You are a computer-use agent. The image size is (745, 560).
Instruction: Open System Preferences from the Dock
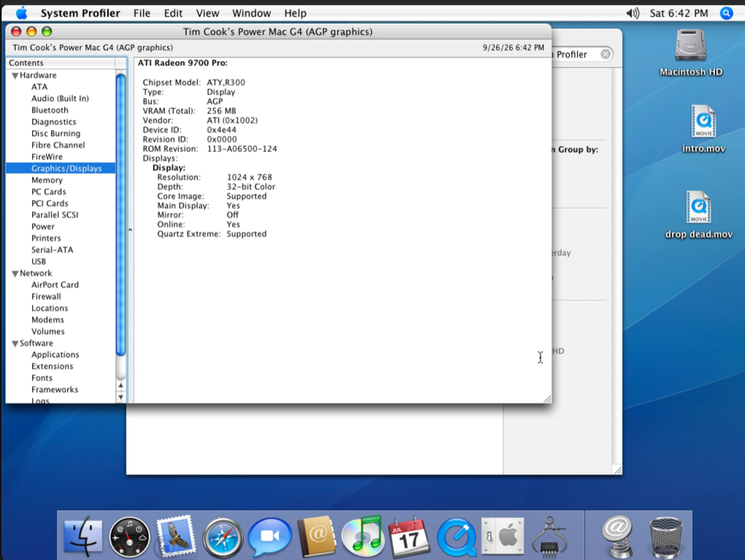pos(503,535)
